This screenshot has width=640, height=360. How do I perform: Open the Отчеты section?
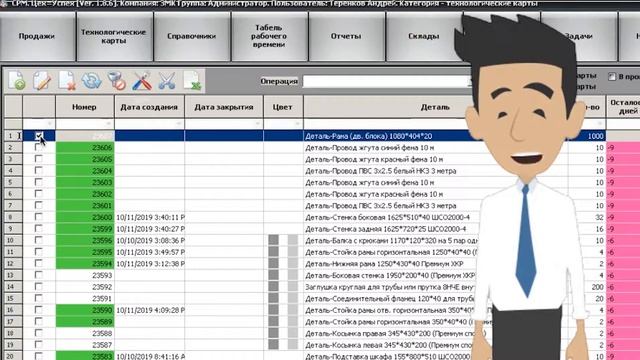346,36
